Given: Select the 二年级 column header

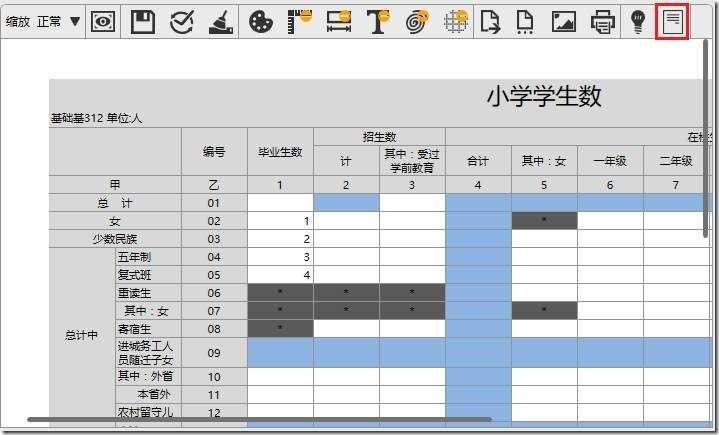Looking at the screenshot, I should (676, 161).
